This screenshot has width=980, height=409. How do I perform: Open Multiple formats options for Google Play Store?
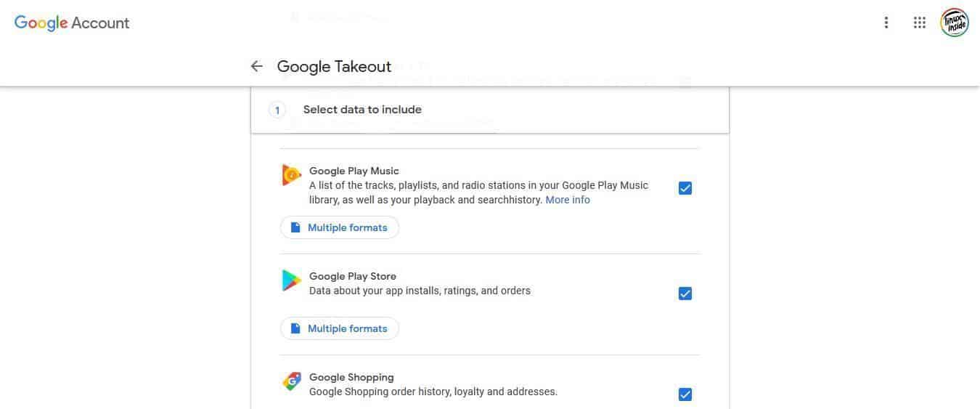click(340, 328)
